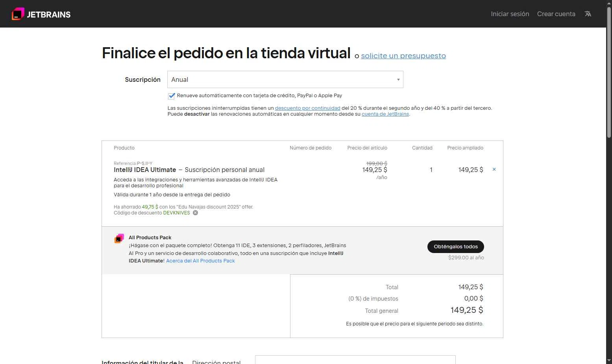Click the $299.00 al año price
The width and height of the screenshot is (612, 364).
coord(466,258)
